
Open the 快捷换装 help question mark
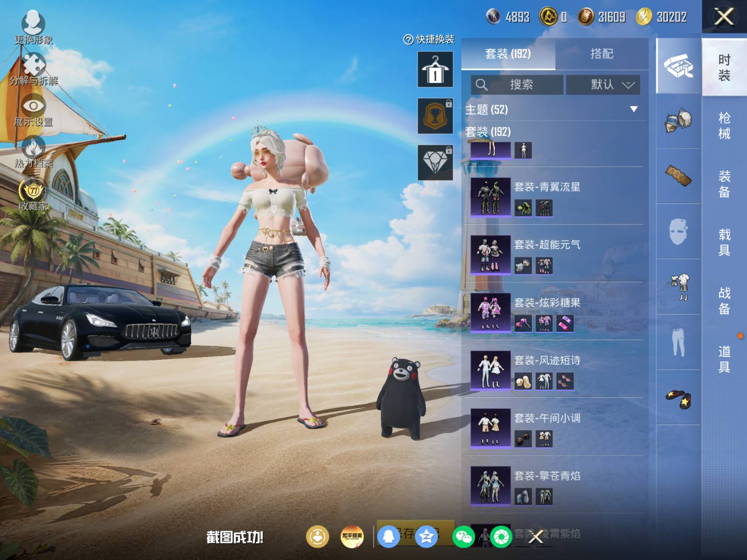coord(408,40)
